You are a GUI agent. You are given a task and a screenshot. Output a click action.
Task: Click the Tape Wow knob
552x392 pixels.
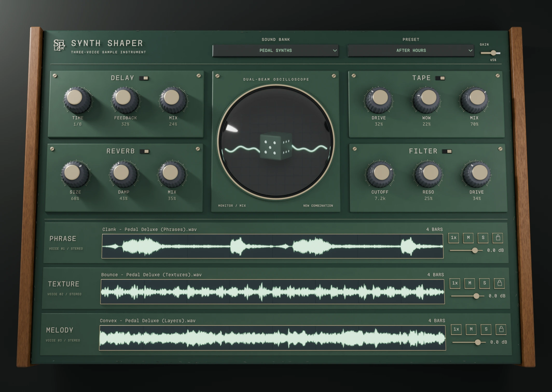426,100
